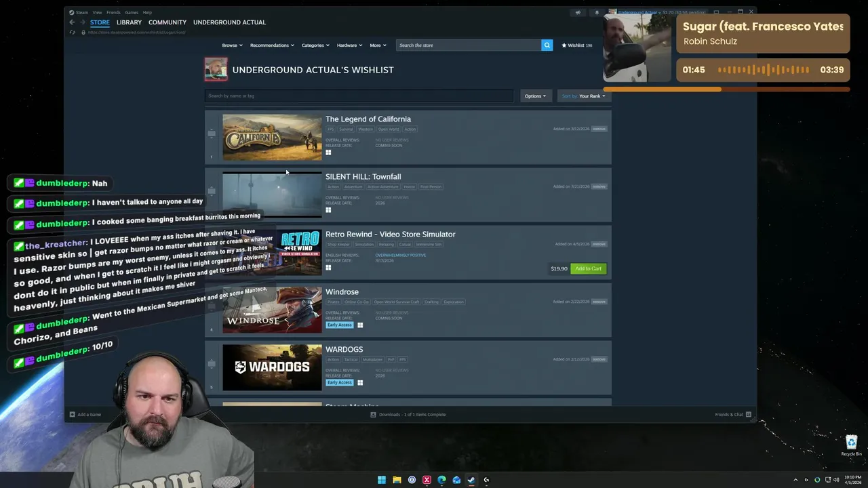Switch to the STORE tab
This screenshot has width=868, height=488.
tap(100, 22)
